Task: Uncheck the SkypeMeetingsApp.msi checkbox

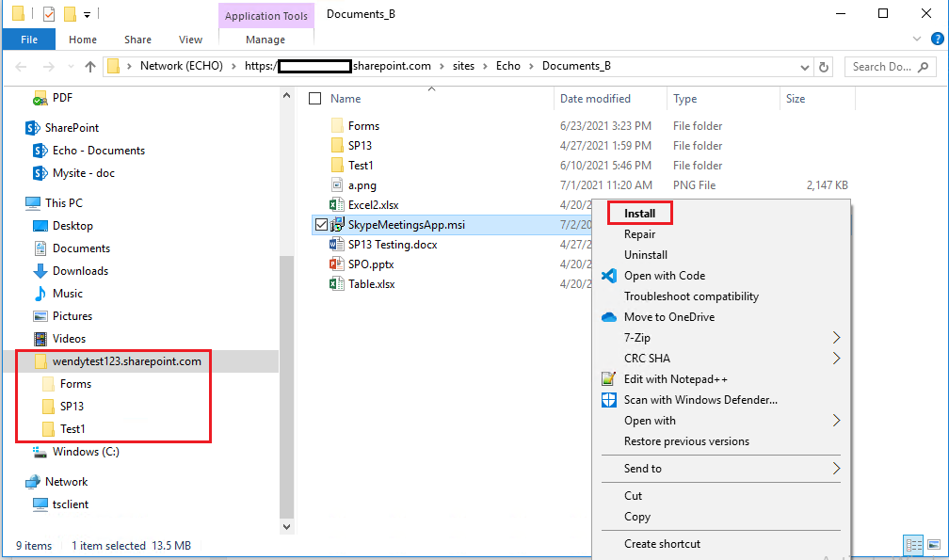Action: [321, 224]
